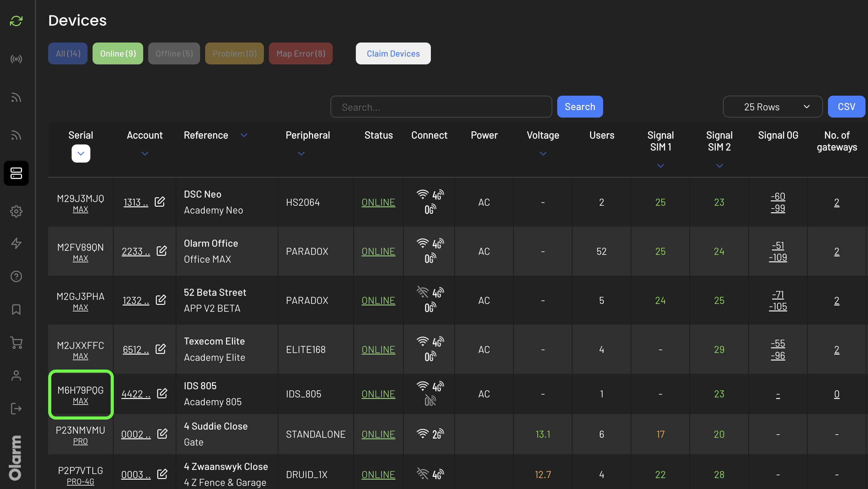Click the Claim Devices button

click(393, 53)
